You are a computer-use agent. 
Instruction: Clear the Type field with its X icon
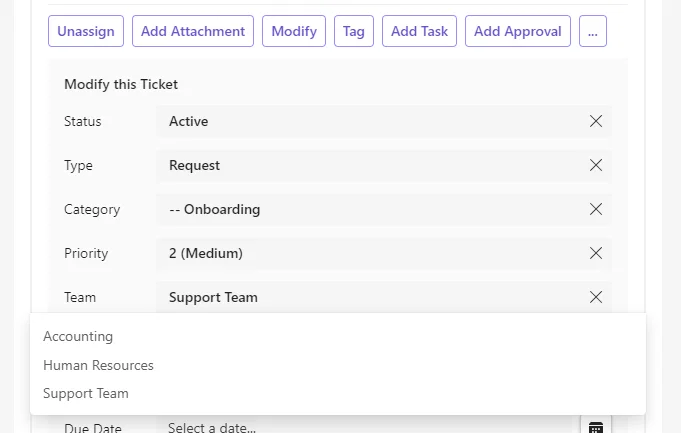coord(596,165)
